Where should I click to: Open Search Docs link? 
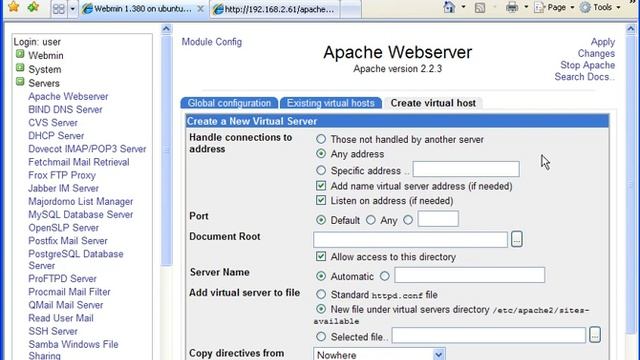point(584,77)
